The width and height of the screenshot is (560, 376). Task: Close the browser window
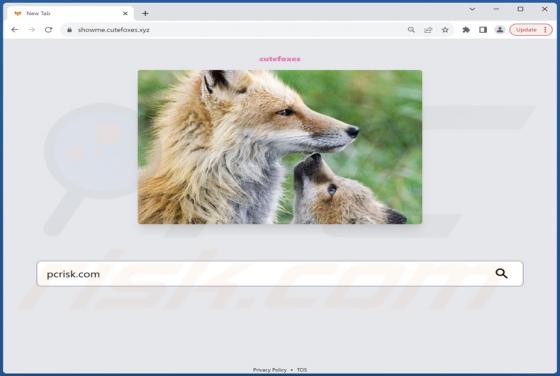tap(545, 9)
